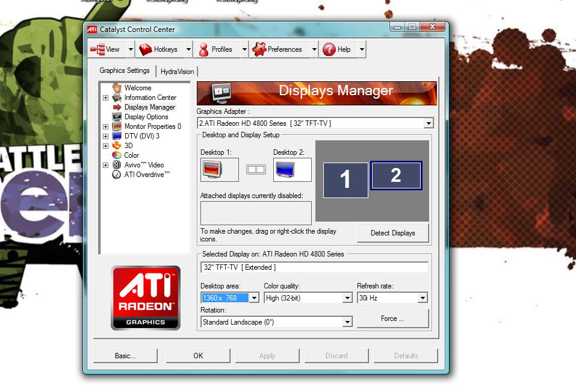This screenshot has width=576, height=392.
Task: Click the ATI logo in title bar
Action: click(92, 30)
